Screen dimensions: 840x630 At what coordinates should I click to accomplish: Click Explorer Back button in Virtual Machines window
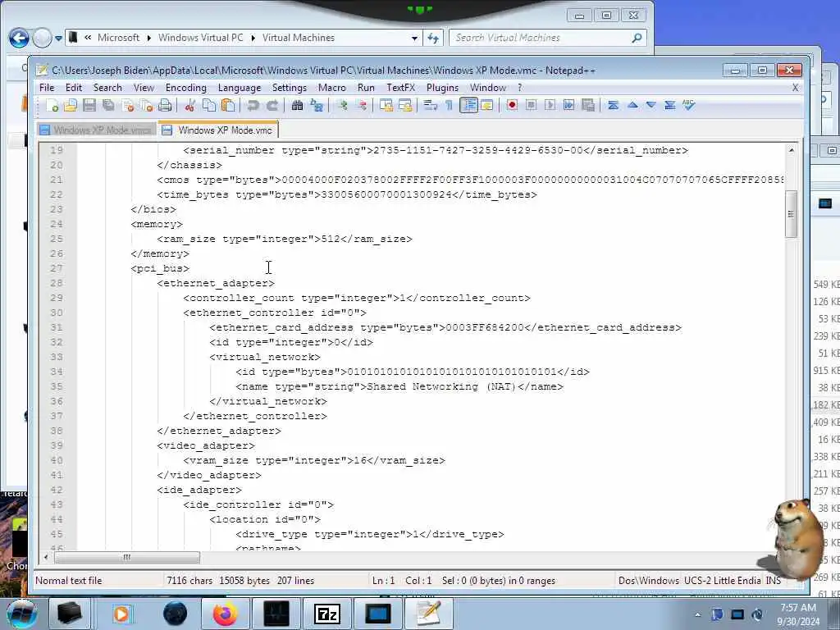coord(20,38)
